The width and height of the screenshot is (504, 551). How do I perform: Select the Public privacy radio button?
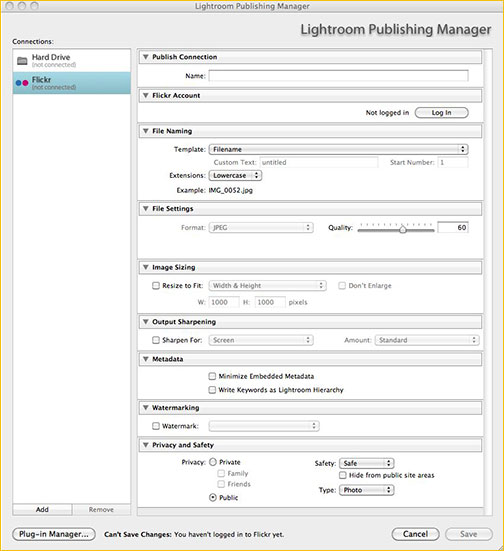click(x=213, y=498)
